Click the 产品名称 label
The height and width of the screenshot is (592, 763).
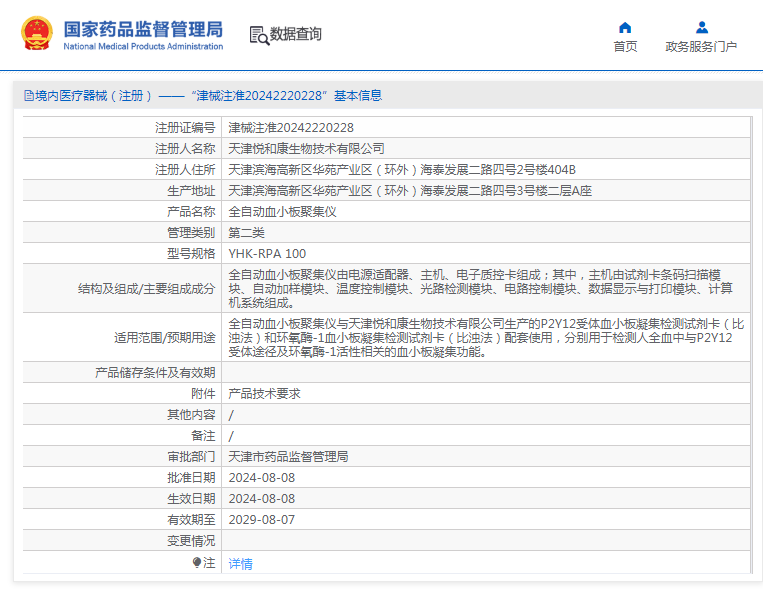[191, 212]
